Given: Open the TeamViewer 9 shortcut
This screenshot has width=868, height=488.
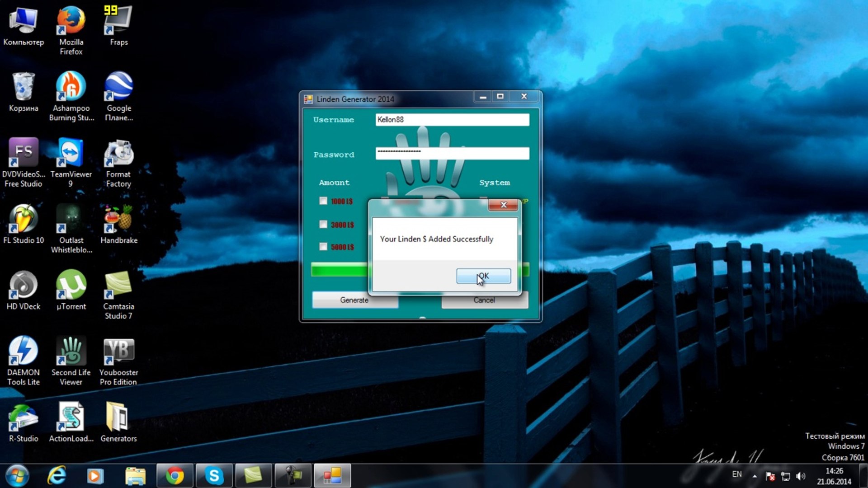Looking at the screenshot, I should click(x=71, y=163).
